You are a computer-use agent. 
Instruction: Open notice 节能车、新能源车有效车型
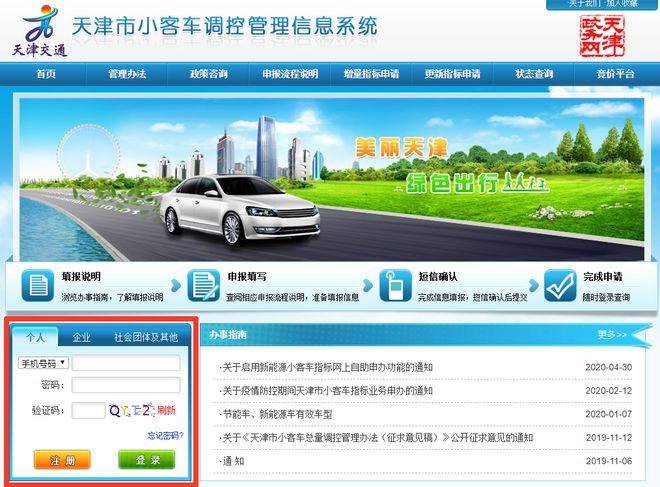coord(277,414)
